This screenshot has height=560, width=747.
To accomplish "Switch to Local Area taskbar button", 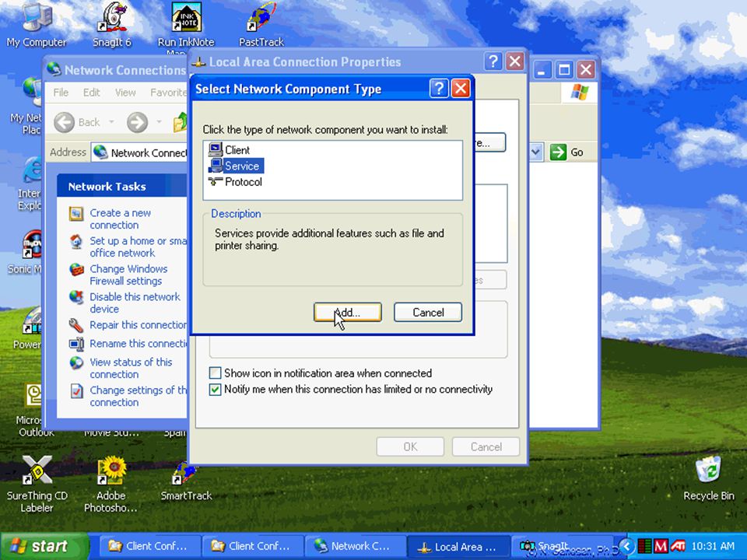I will 458,546.
